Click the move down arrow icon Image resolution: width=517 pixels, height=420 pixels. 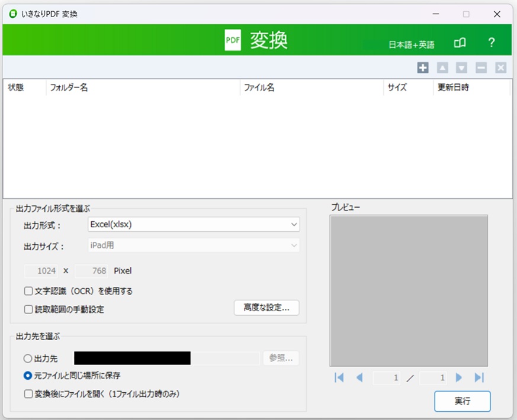tap(461, 68)
